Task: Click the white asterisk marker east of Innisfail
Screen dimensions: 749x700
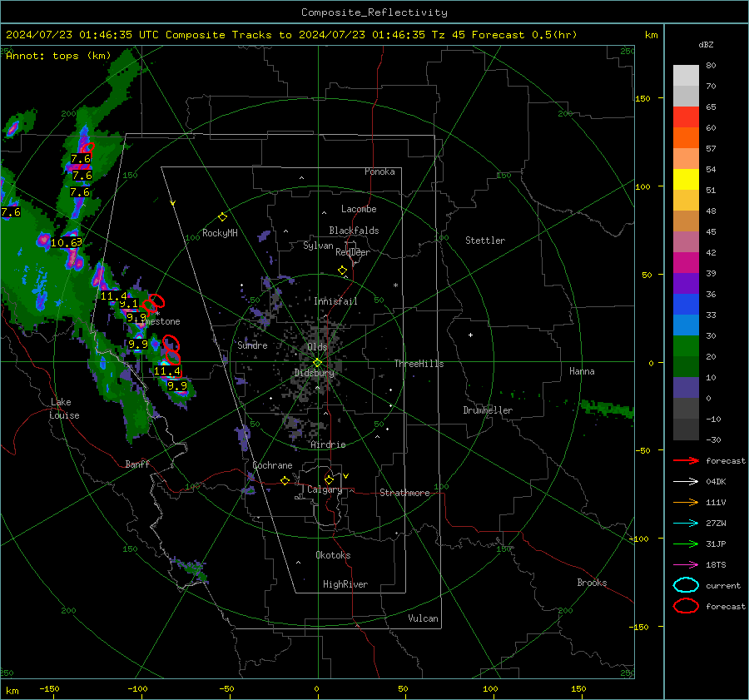Action: coord(395,285)
